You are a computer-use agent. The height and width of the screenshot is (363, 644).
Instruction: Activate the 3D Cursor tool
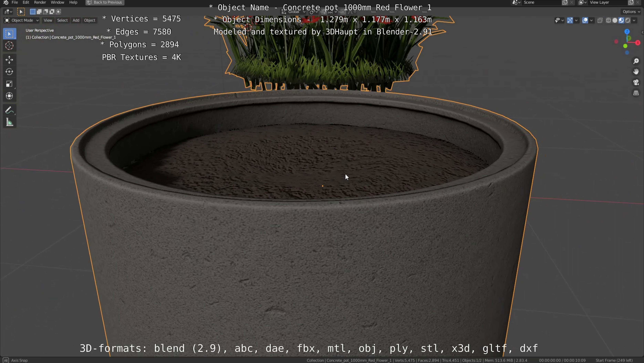coord(9,46)
